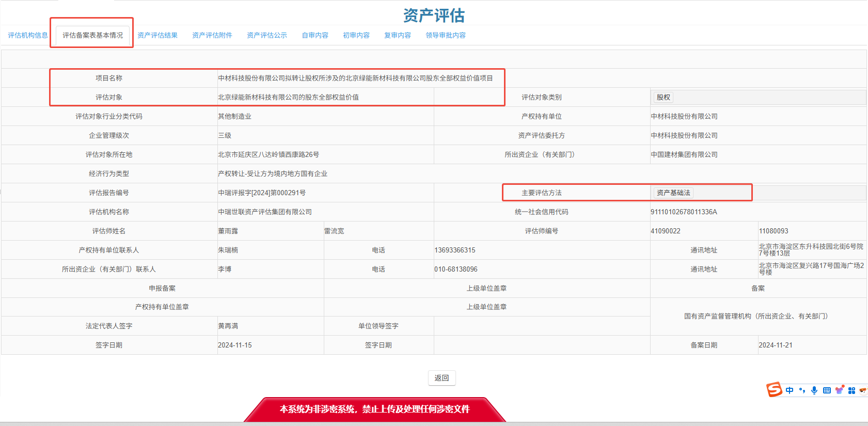Click the 统一社会信用代码 label
The width and height of the screenshot is (868, 426).
click(x=542, y=212)
